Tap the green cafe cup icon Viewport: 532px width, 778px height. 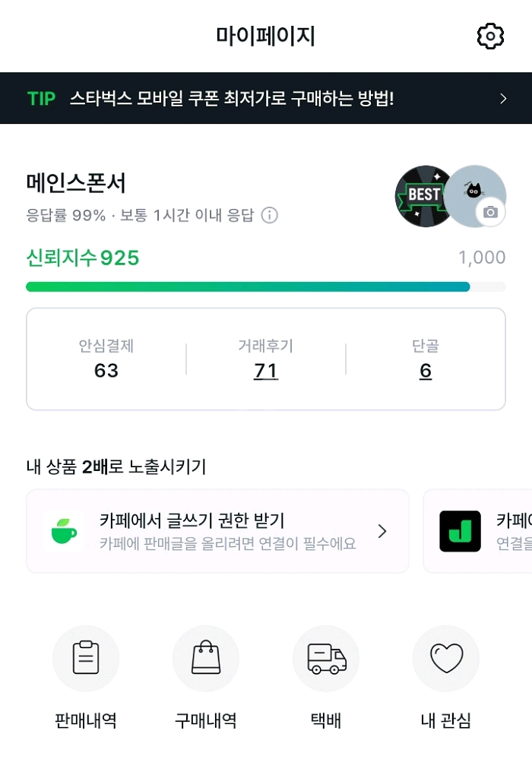[x=64, y=531]
